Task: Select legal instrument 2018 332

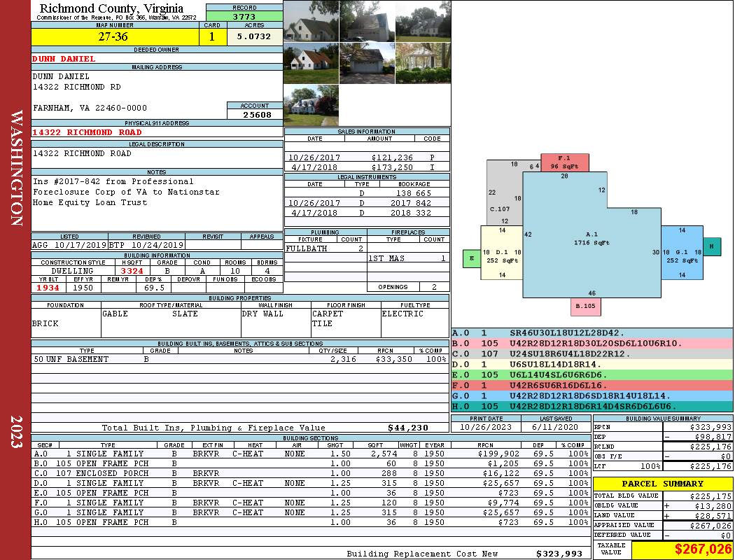Action: (411, 213)
